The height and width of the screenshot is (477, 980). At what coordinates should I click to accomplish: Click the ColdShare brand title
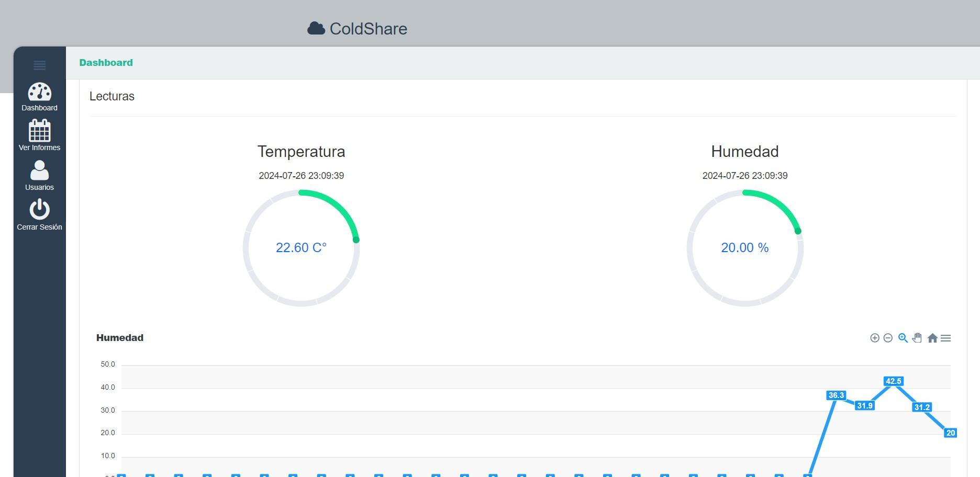click(x=368, y=29)
